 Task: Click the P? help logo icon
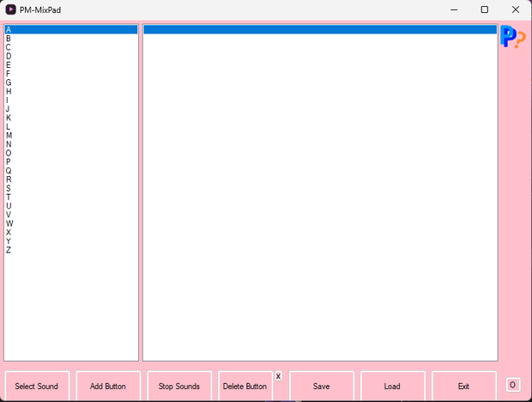[x=513, y=37]
